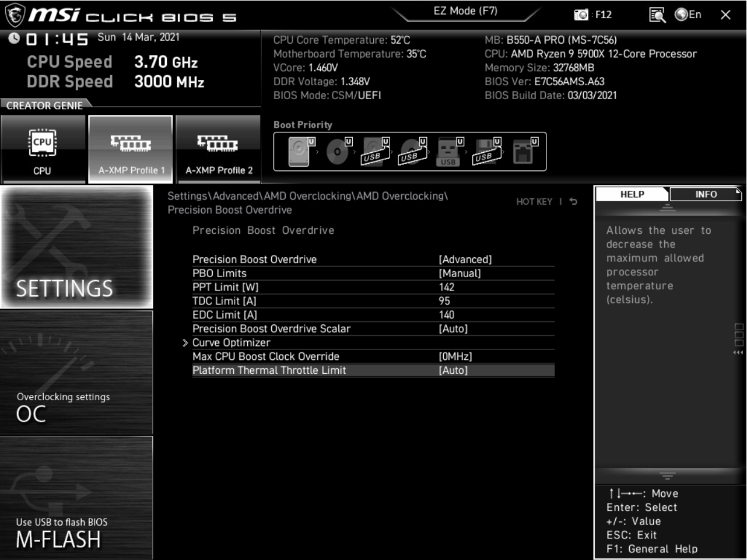Expand the Curve Optimizer submenu
This screenshot has height=560, width=747.
pos(231,342)
